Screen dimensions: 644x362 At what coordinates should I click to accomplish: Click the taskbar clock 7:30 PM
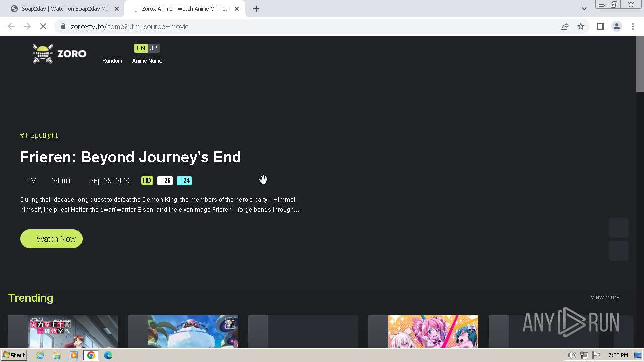(x=618, y=355)
